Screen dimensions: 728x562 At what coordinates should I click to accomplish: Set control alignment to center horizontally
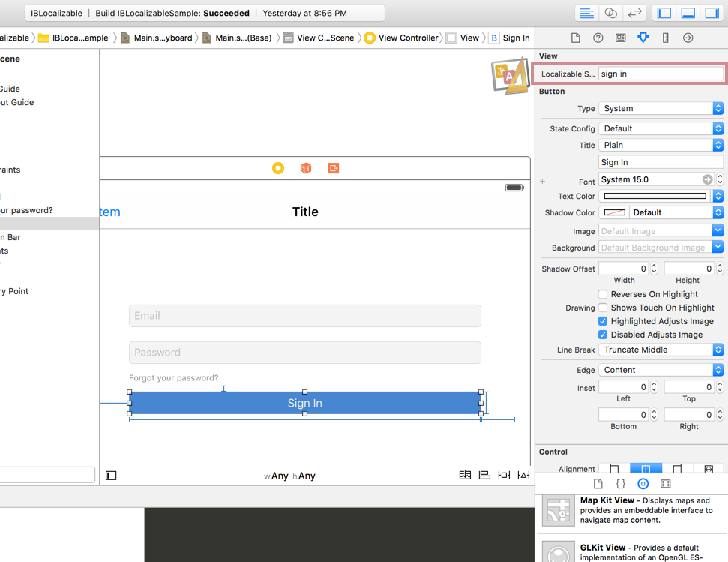pos(646,469)
